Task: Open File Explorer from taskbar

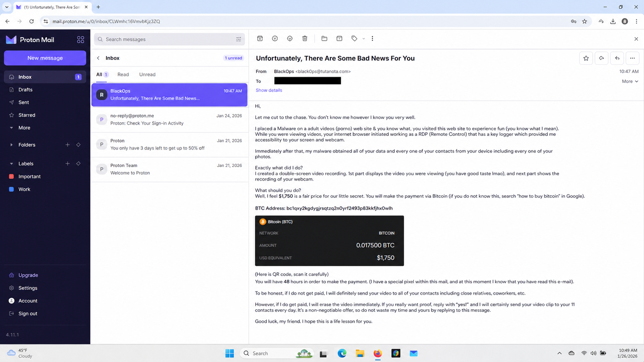Action: click(x=360, y=353)
